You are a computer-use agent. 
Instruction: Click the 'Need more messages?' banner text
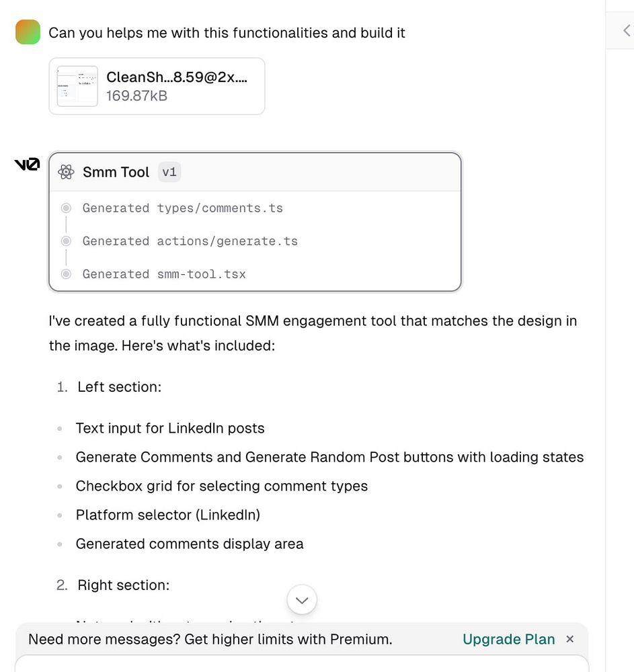(210, 639)
